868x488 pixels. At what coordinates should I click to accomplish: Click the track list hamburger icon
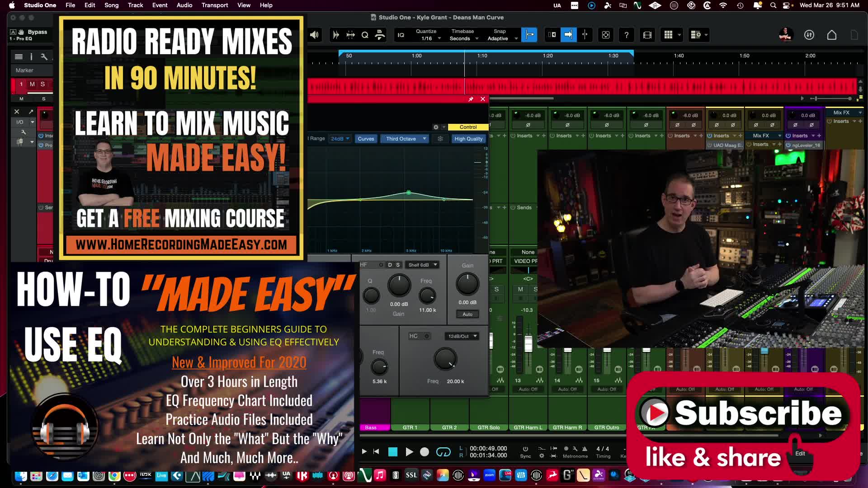(x=19, y=56)
